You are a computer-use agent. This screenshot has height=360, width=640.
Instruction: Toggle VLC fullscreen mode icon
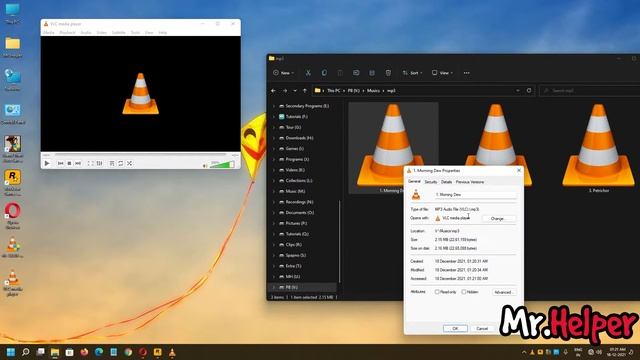coord(91,163)
